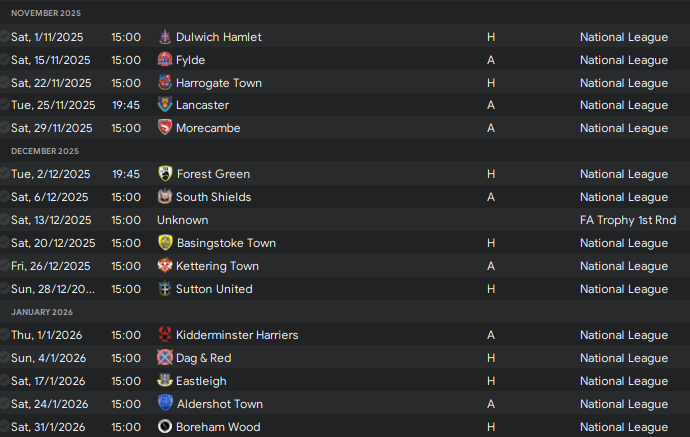Click the Fylde club crest icon
690x437 pixels.
coord(165,59)
